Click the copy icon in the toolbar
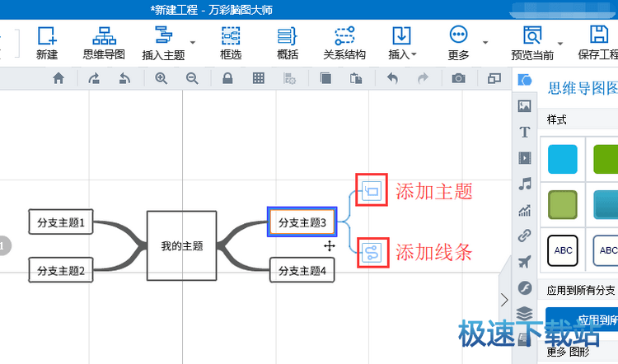The width and height of the screenshot is (618, 364). coord(325,78)
